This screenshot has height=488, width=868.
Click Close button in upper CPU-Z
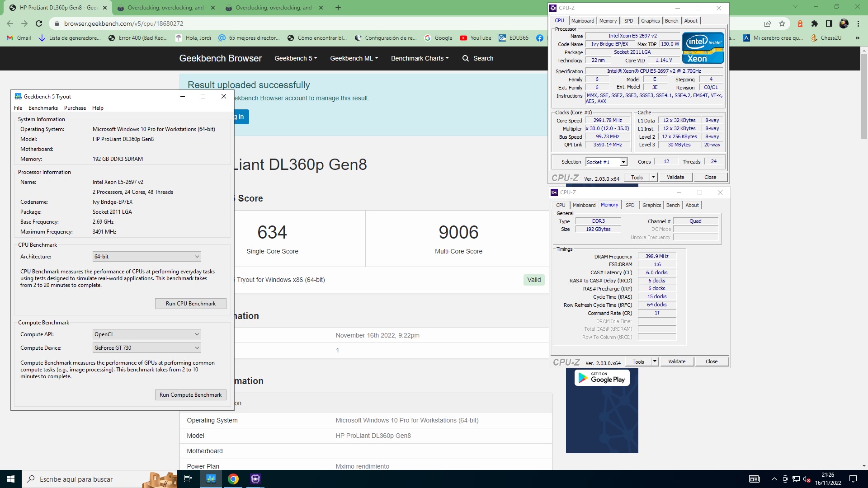tap(710, 178)
